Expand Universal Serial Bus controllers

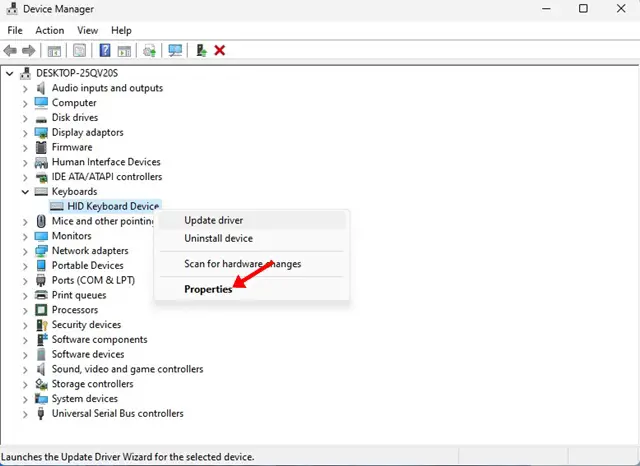click(25, 414)
